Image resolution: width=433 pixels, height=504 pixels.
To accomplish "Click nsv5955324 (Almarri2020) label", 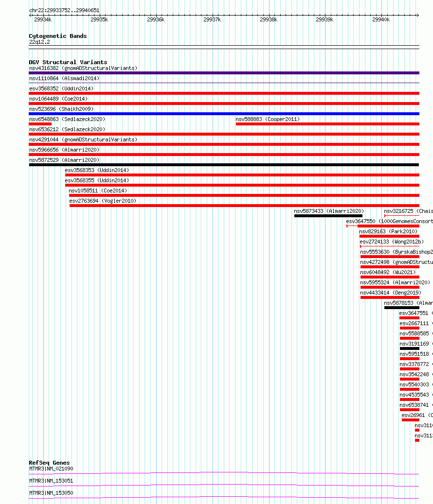I will click(396, 282).
